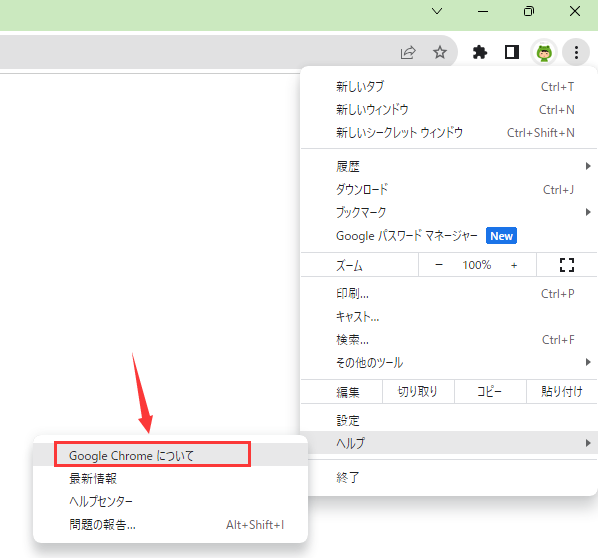Open Google パスワード マネージャー

click(449, 235)
